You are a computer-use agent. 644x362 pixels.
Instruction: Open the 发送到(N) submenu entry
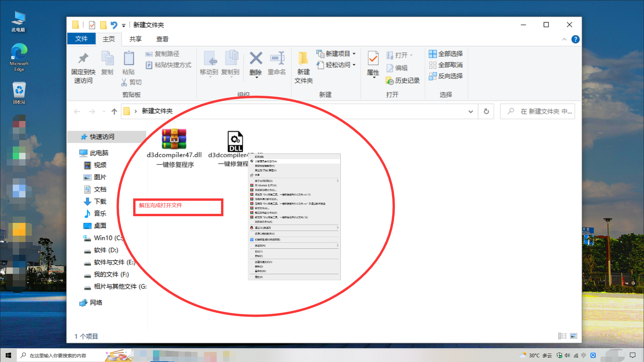point(294,245)
